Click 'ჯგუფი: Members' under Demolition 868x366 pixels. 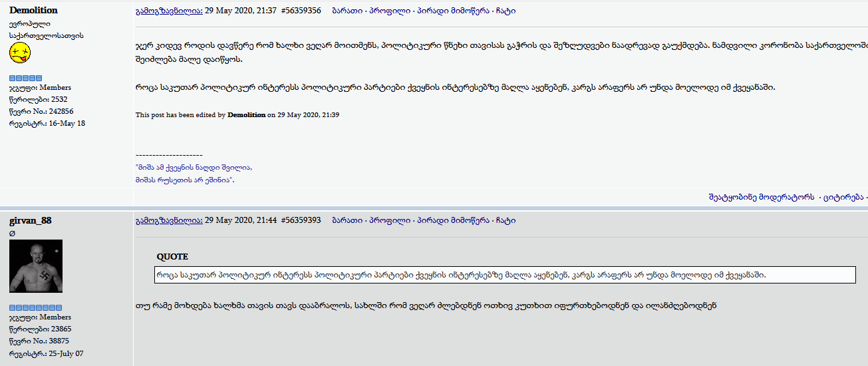tap(40, 87)
